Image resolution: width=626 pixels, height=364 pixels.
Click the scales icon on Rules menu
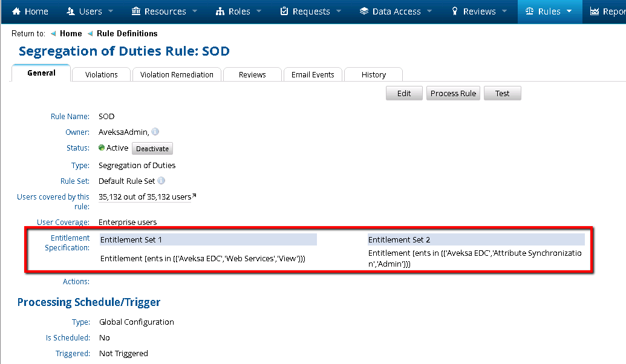530,11
